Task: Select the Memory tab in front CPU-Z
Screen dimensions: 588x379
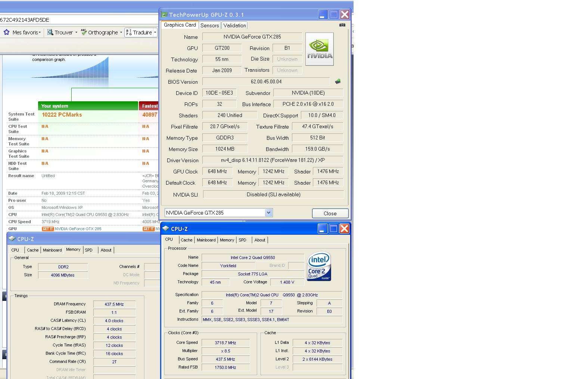Action: click(227, 240)
